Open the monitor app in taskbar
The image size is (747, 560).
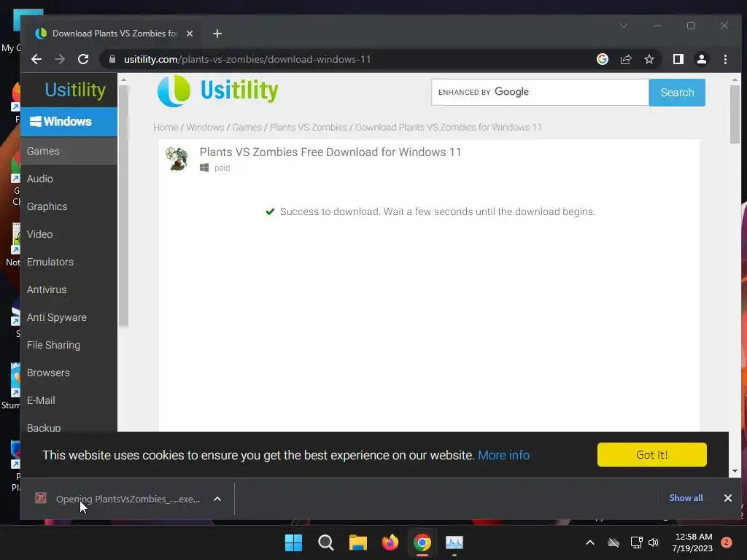[x=454, y=542]
